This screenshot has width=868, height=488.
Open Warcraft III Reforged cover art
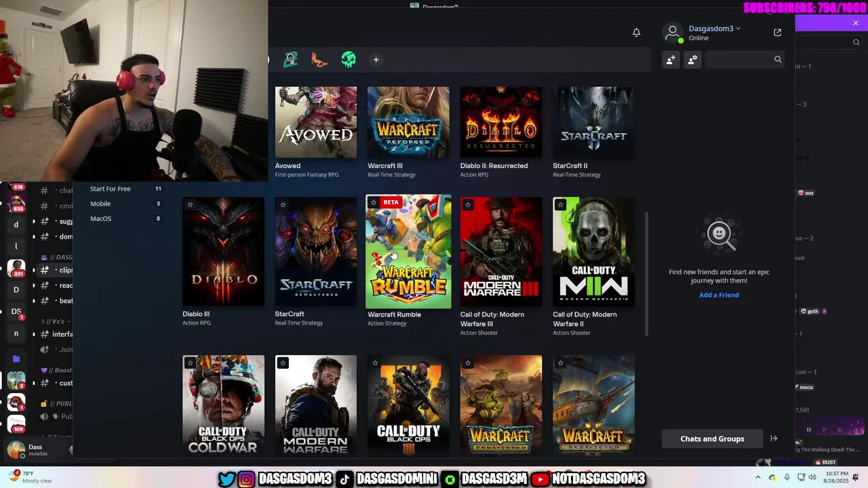click(x=408, y=122)
